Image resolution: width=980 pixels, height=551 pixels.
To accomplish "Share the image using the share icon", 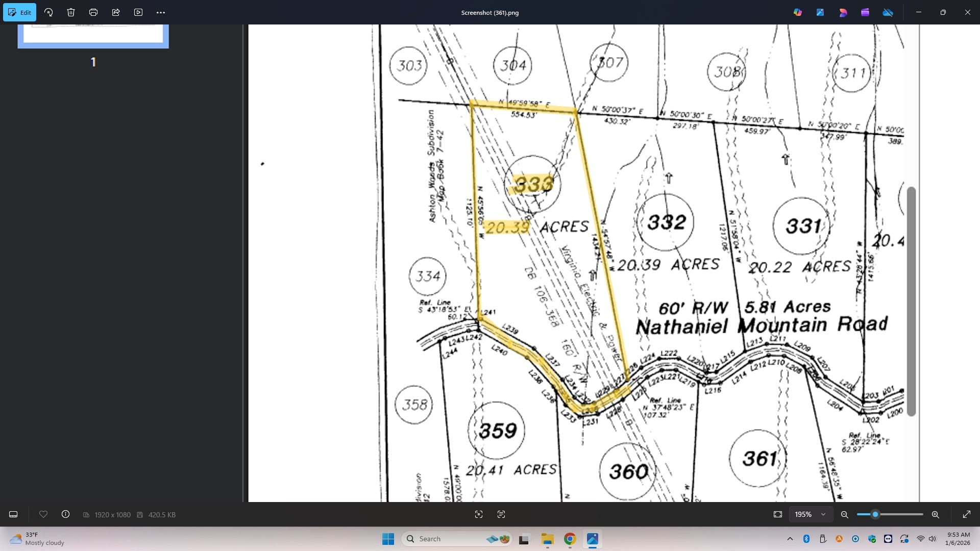I will tap(116, 12).
